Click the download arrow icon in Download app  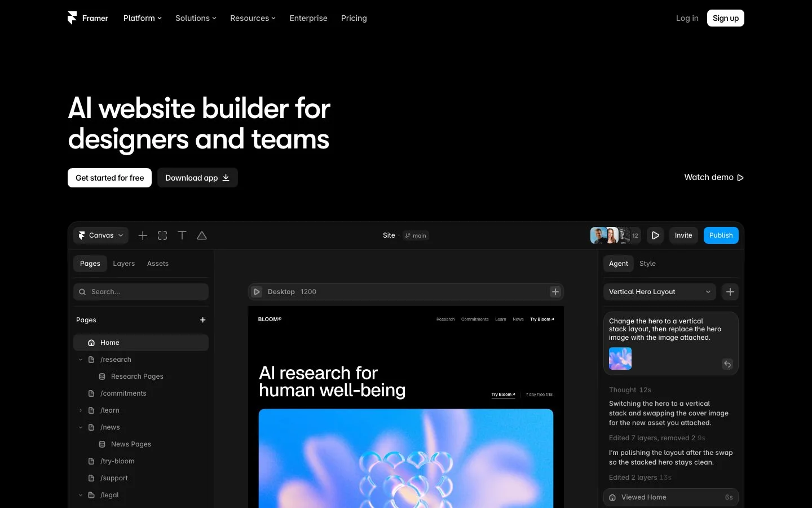[x=226, y=178]
